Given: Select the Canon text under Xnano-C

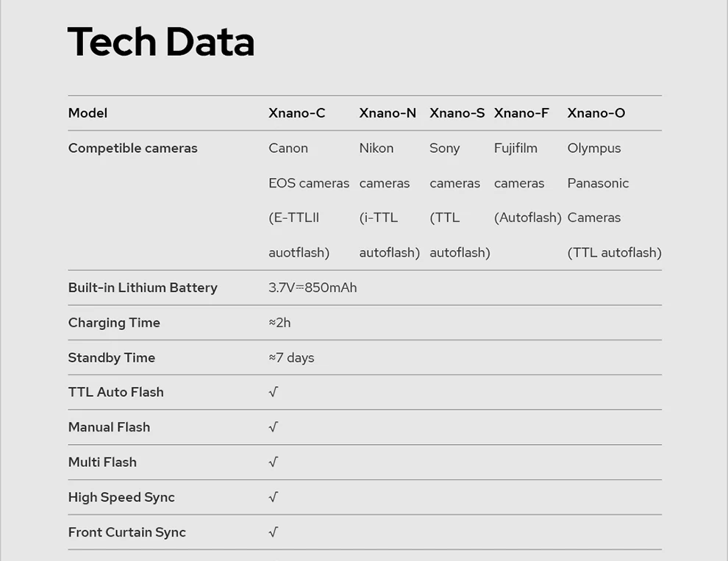Looking at the screenshot, I should click(x=288, y=148).
